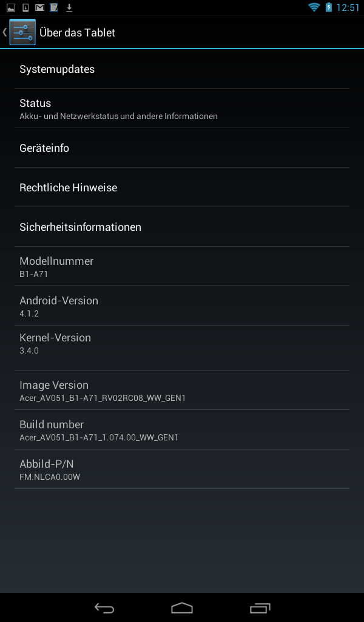
Task: Tap the Gmail notification icon
Action: (39, 7)
